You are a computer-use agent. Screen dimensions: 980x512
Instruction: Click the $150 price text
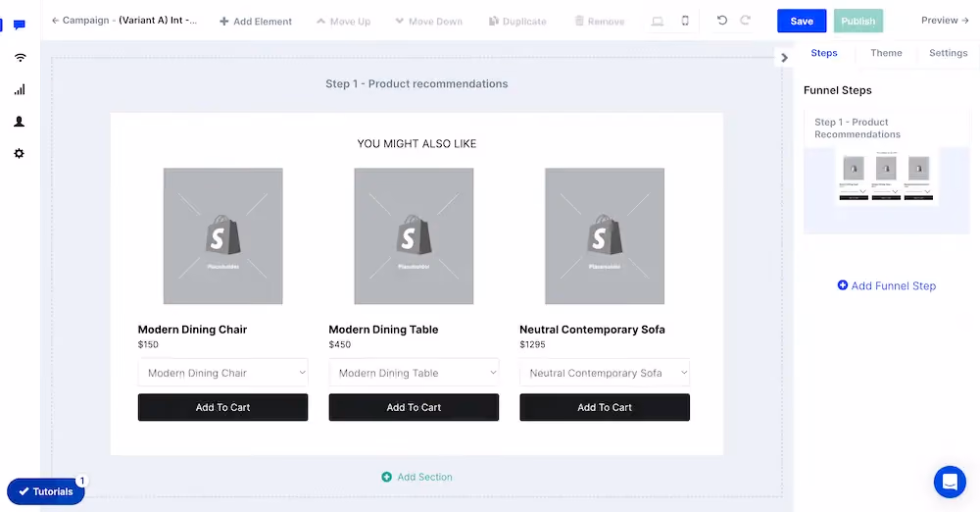tap(148, 344)
